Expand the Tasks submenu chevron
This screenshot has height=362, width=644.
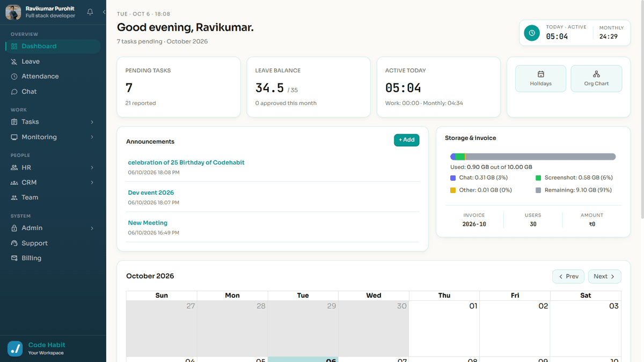pos(92,122)
